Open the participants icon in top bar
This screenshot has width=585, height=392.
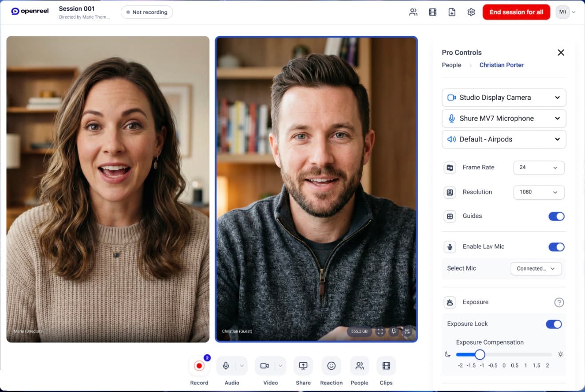[x=413, y=12]
